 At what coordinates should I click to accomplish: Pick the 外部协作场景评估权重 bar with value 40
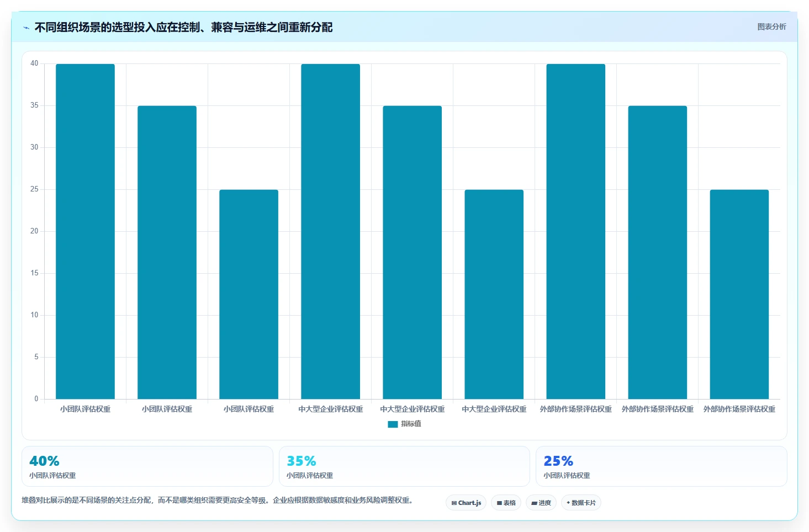575,231
